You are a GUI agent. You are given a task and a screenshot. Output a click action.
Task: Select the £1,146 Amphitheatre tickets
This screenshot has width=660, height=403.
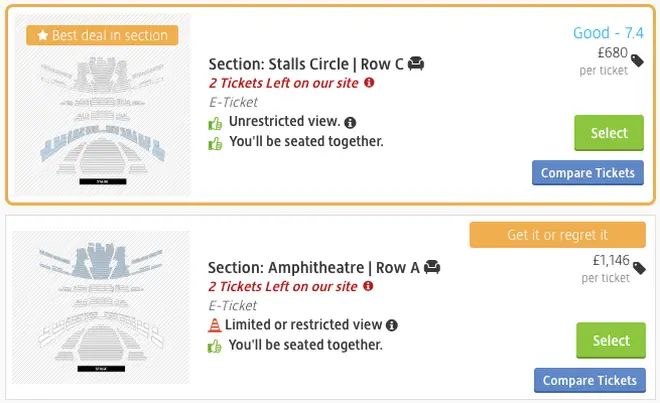click(611, 340)
